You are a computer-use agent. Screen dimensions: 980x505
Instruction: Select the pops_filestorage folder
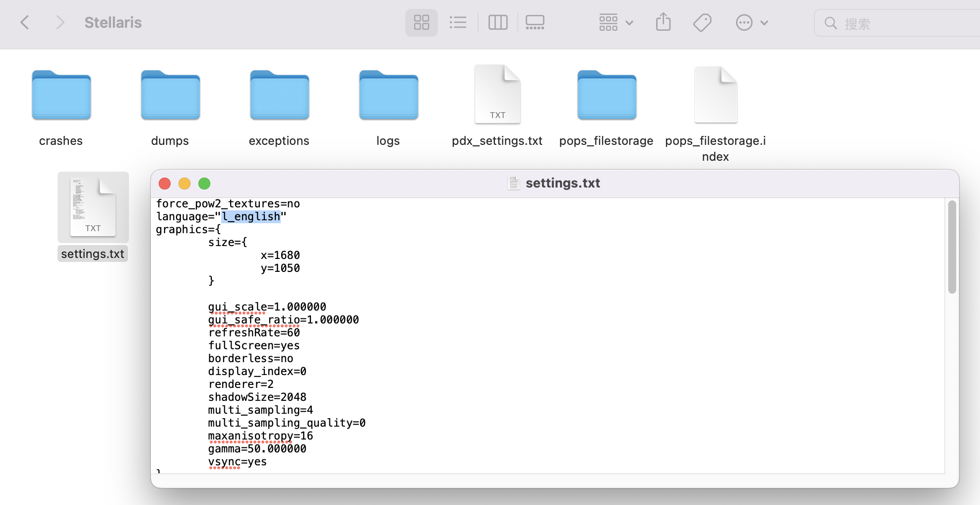click(607, 95)
